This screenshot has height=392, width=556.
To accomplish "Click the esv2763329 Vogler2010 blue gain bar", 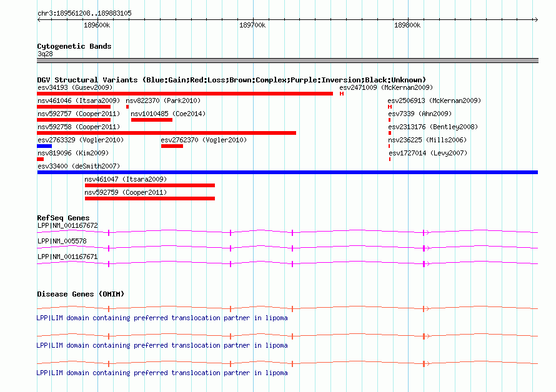I will point(44,146).
